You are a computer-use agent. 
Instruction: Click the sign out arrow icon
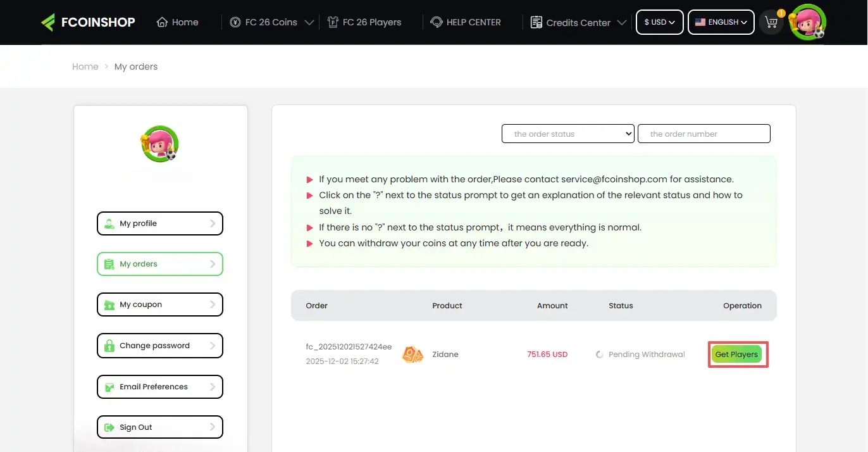110,427
